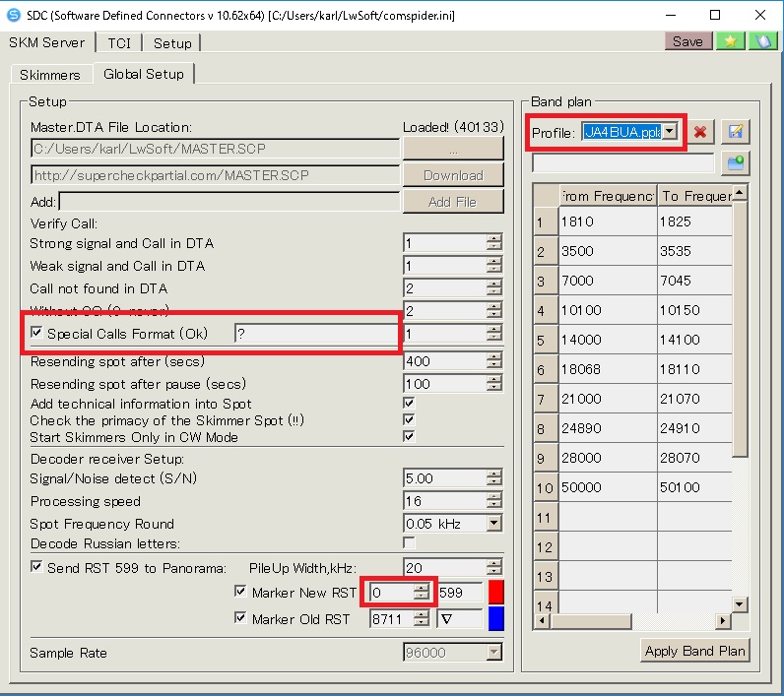784x696 pixels.
Task: Switch to the Skimmers sub-tab
Action: (50, 75)
